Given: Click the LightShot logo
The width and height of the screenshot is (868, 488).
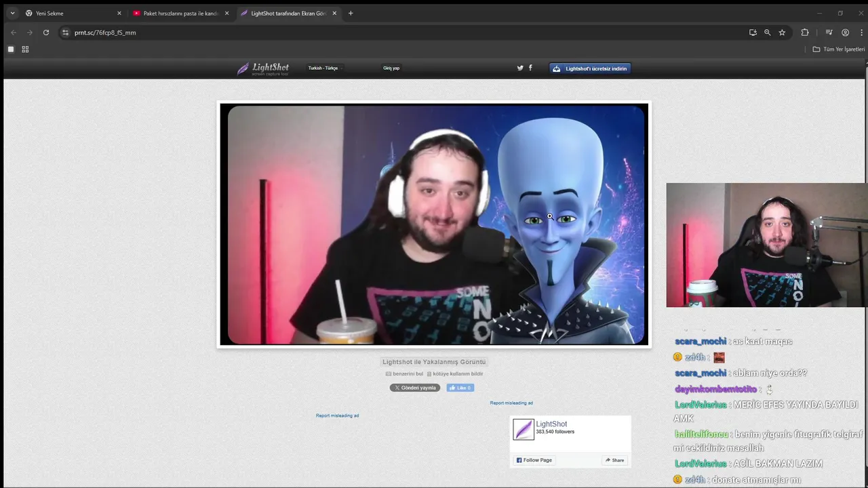Looking at the screenshot, I should coord(263,68).
